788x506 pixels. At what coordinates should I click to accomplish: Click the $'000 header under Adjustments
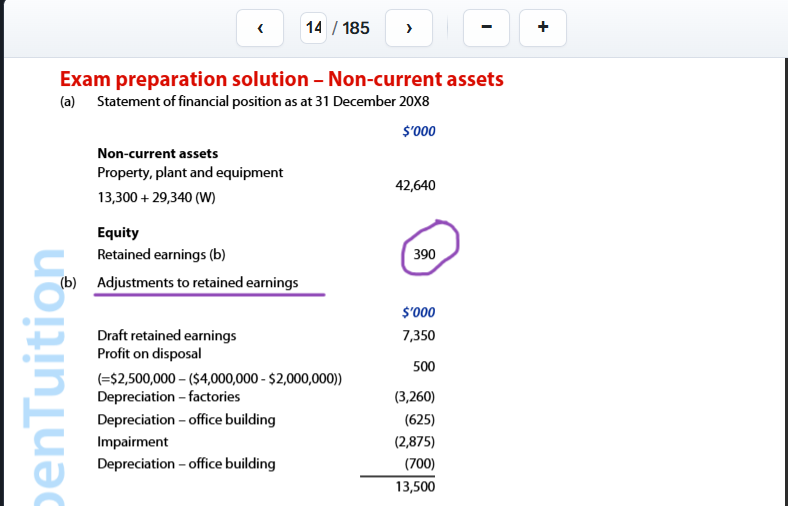click(x=419, y=313)
